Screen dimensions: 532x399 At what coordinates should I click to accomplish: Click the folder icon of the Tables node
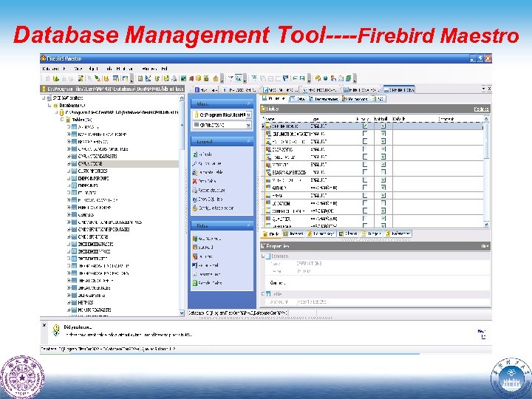68,120
